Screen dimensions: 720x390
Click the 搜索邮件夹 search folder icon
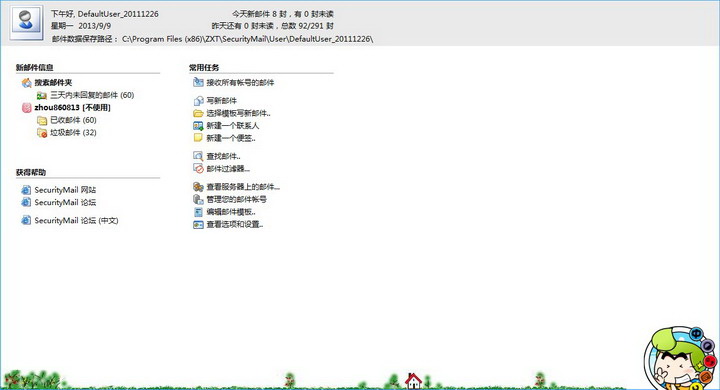click(27, 83)
